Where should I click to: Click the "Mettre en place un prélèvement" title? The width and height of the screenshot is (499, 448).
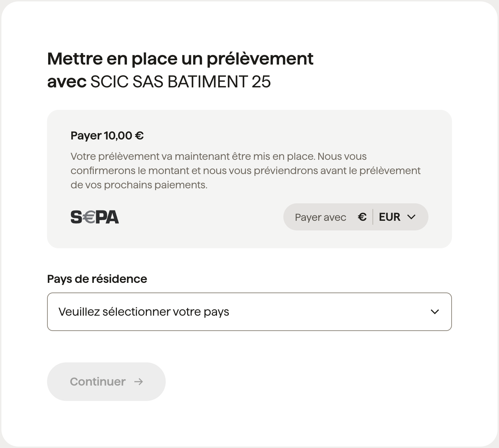(180, 59)
